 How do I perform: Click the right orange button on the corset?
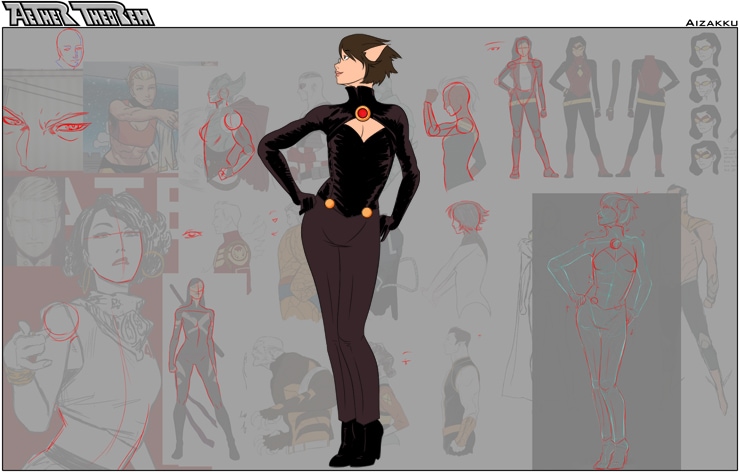[366, 212]
